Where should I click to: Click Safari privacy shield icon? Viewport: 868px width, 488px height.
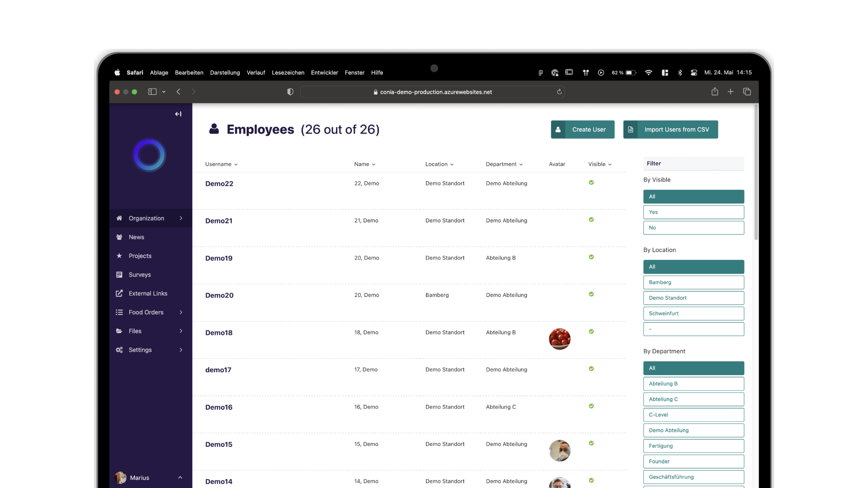click(x=290, y=92)
